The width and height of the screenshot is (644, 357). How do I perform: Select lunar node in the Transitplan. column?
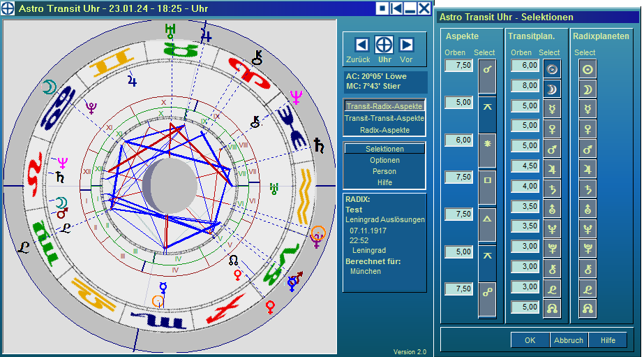(x=552, y=309)
